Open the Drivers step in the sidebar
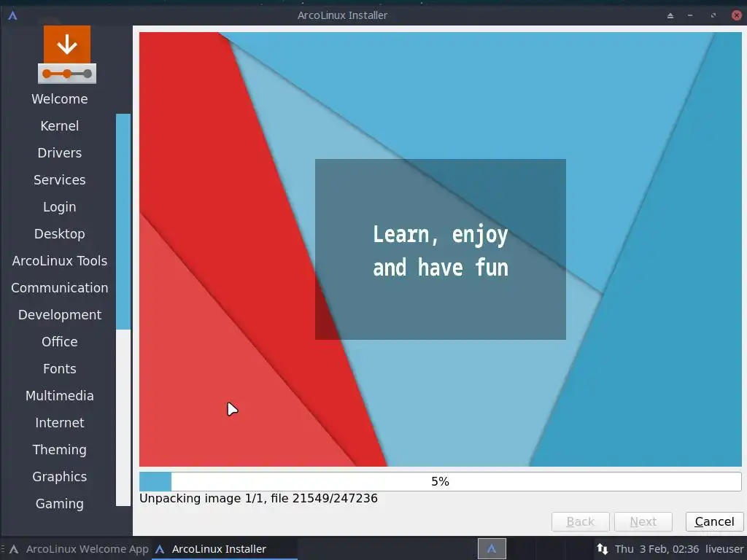Viewport: 747px width, 560px height. pos(60,153)
